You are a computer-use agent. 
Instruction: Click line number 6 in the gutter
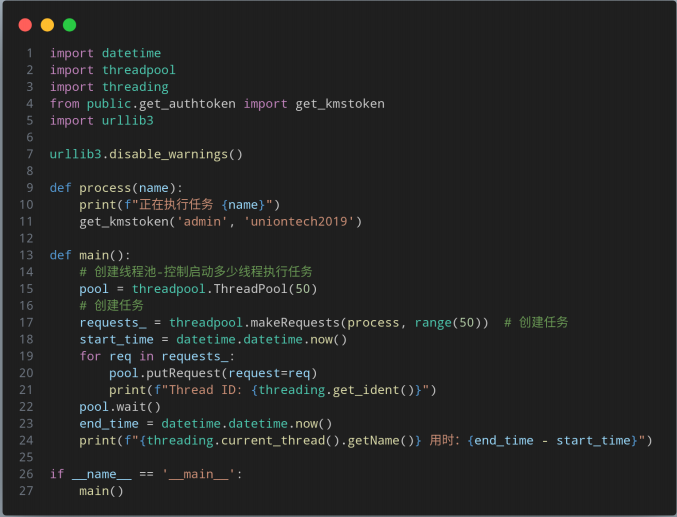click(29, 137)
